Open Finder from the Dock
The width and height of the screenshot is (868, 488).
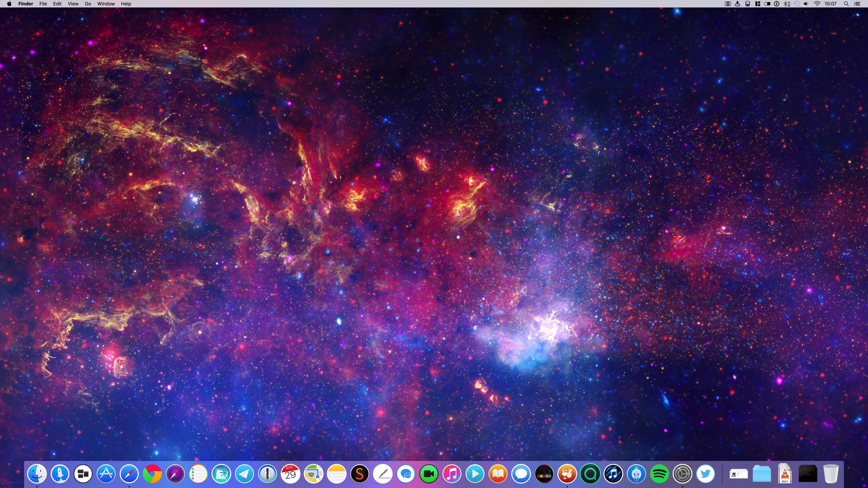coord(37,474)
